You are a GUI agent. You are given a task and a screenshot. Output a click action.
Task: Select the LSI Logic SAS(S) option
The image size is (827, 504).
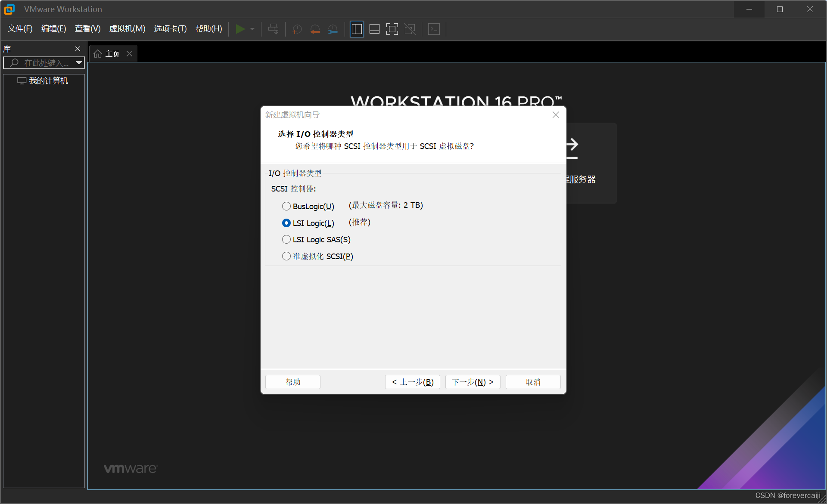point(286,240)
